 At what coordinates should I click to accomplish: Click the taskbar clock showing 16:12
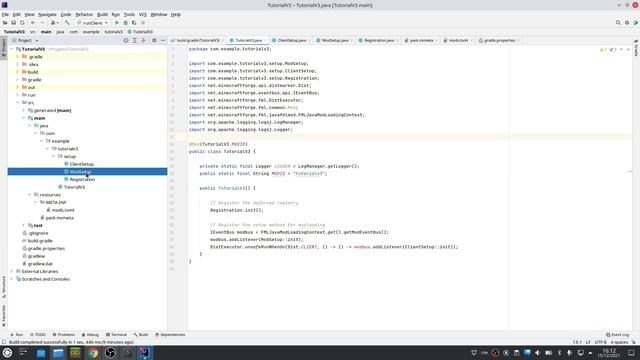click(609, 353)
